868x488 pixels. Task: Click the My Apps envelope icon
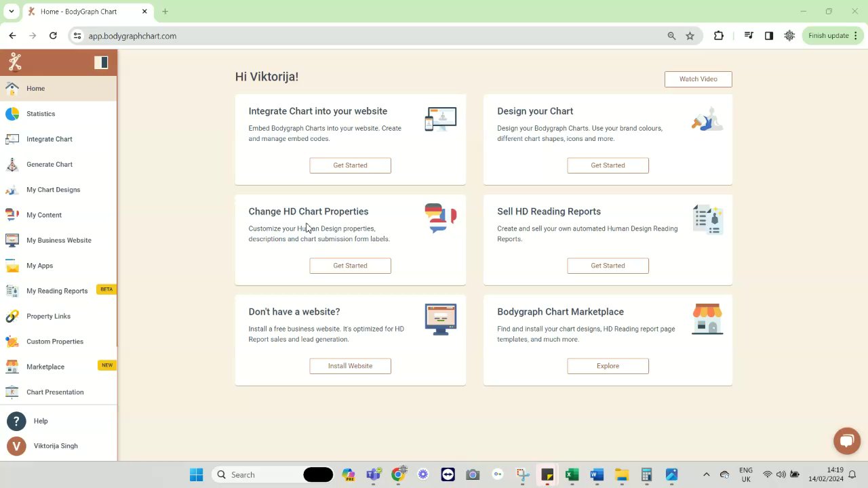[12, 266]
